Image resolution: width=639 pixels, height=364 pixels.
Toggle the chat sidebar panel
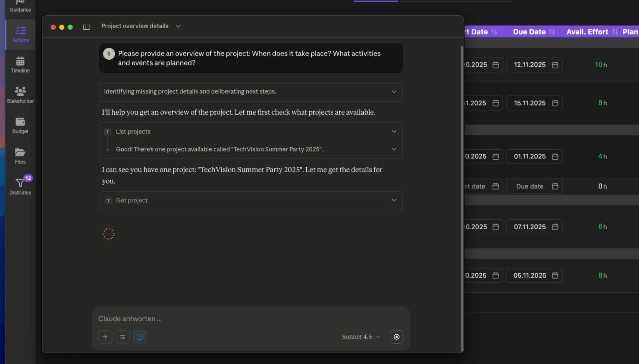click(x=87, y=27)
